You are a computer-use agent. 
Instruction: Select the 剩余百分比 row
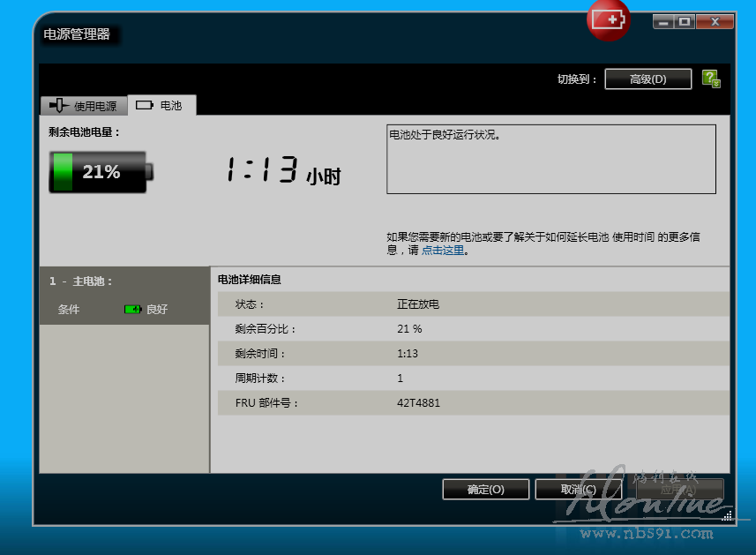click(x=473, y=329)
